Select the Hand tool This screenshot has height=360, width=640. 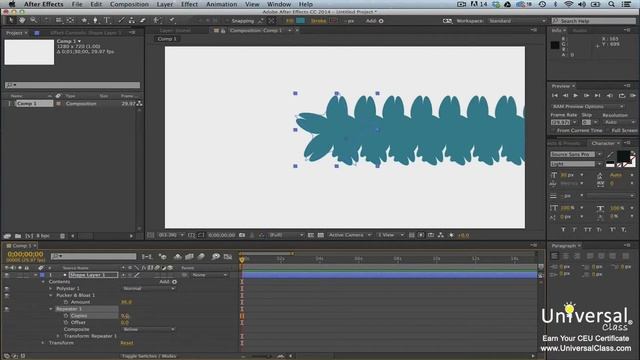pos(22,20)
